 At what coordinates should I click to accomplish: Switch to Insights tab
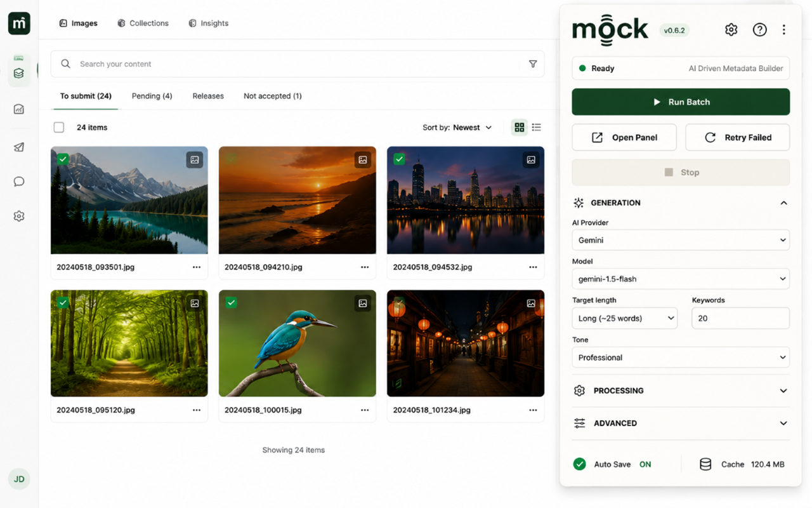click(x=208, y=23)
